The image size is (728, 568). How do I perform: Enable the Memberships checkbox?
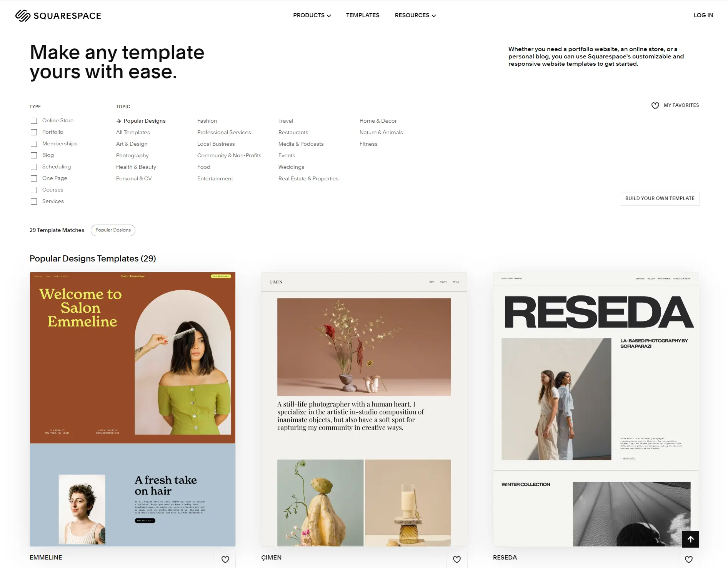pos(34,144)
